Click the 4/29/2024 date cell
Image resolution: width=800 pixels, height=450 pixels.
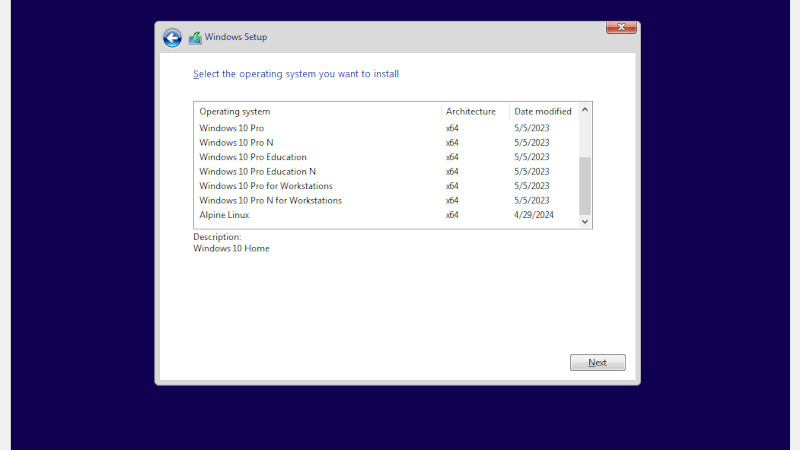532,215
